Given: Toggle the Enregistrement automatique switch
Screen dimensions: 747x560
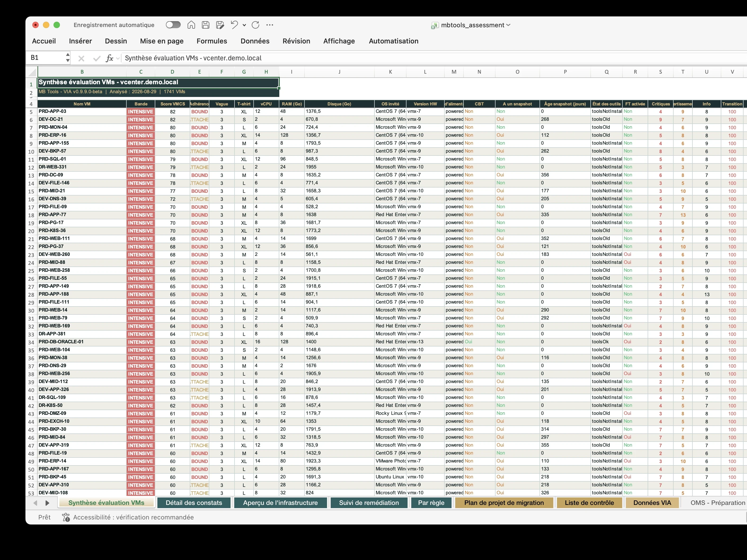Looking at the screenshot, I should pos(173,25).
